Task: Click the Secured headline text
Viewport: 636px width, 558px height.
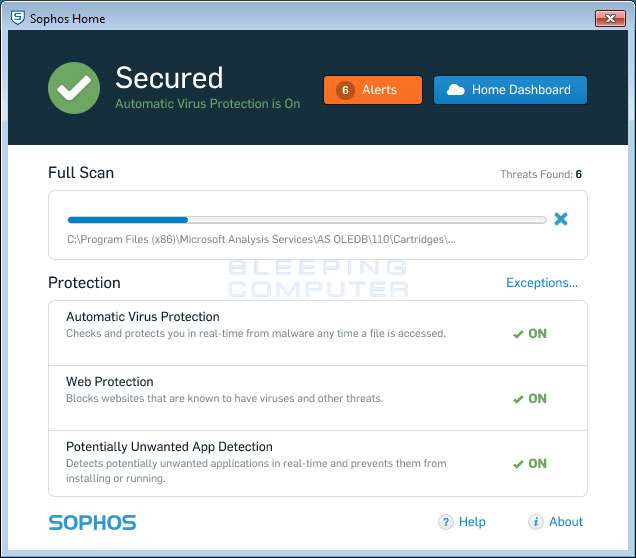Action: coord(169,77)
